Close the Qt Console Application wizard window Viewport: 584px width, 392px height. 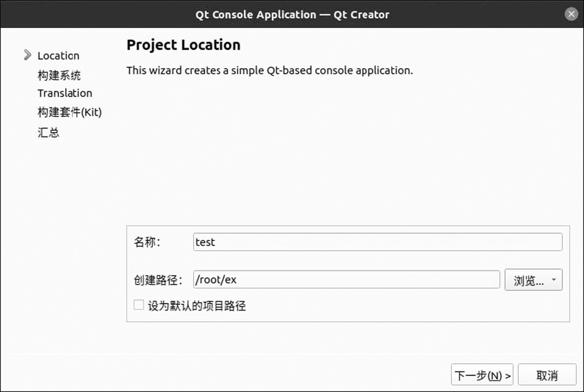click(x=571, y=14)
